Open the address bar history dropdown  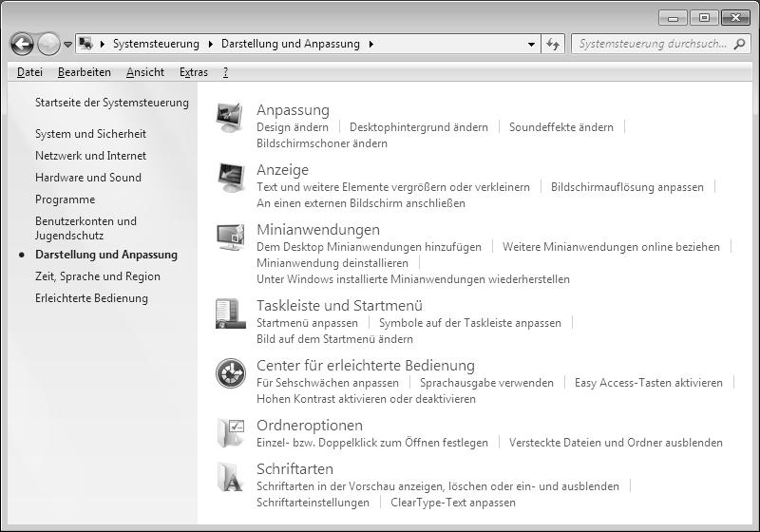[531, 44]
